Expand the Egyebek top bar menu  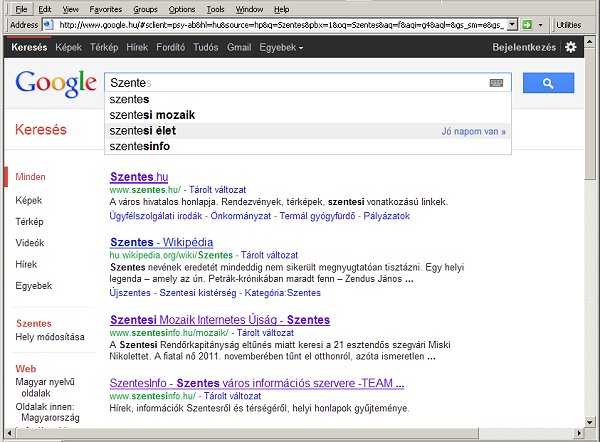[281, 47]
